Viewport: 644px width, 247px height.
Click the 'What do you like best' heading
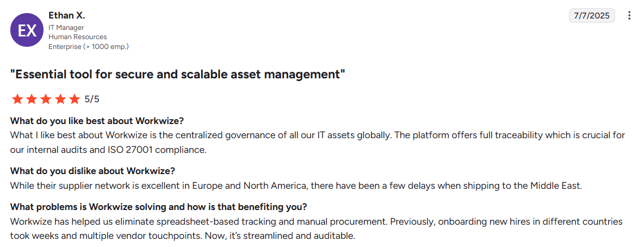97,121
